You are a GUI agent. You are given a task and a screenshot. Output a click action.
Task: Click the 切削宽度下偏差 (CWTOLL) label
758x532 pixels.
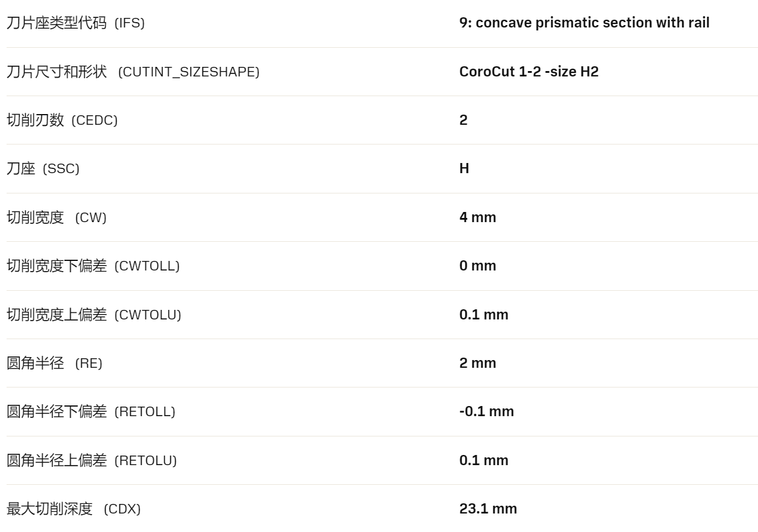93,266
